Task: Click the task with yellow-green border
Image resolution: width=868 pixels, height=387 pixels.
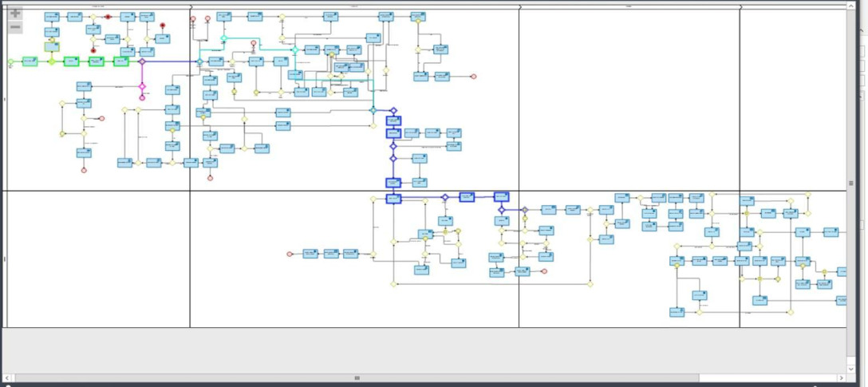Action: pyautogui.click(x=51, y=47)
